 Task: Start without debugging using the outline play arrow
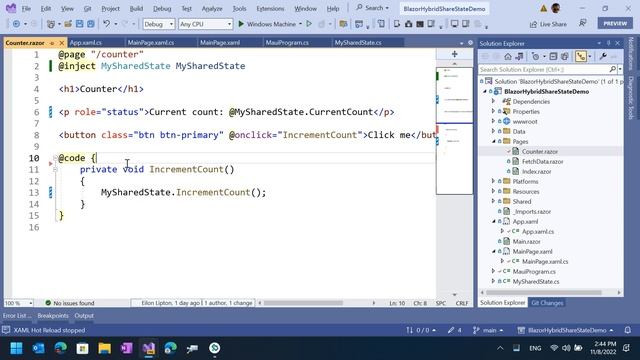coord(309,24)
